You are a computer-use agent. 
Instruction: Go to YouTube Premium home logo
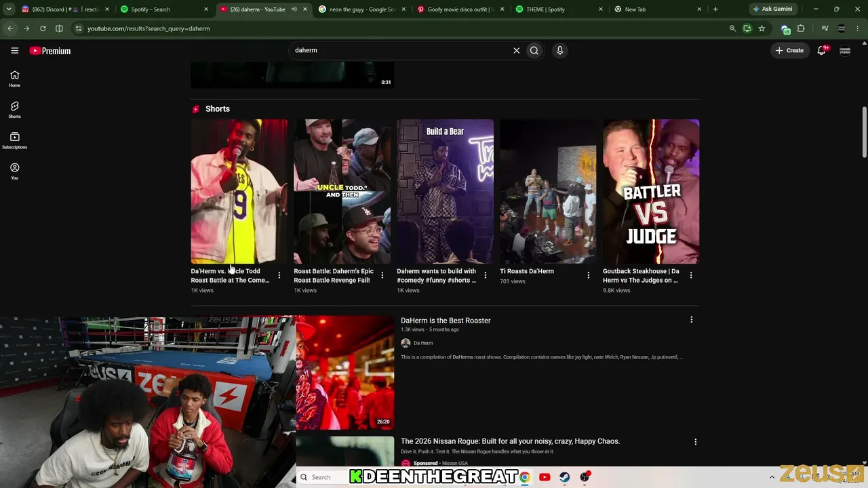pyautogui.click(x=50, y=51)
